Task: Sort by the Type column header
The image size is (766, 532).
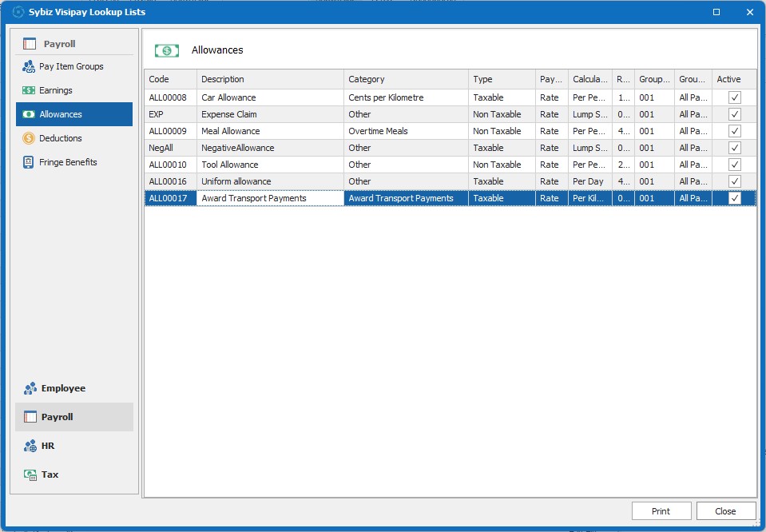Action: (502, 79)
